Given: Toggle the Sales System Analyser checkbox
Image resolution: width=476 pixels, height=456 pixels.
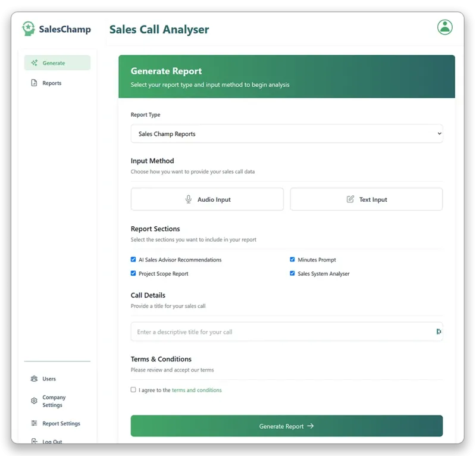Looking at the screenshot, I should (292, 273).
